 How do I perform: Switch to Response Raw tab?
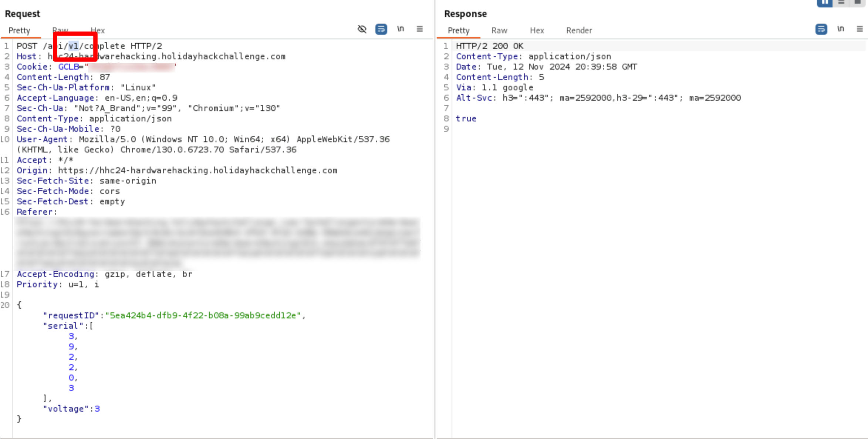click(499, 31)
